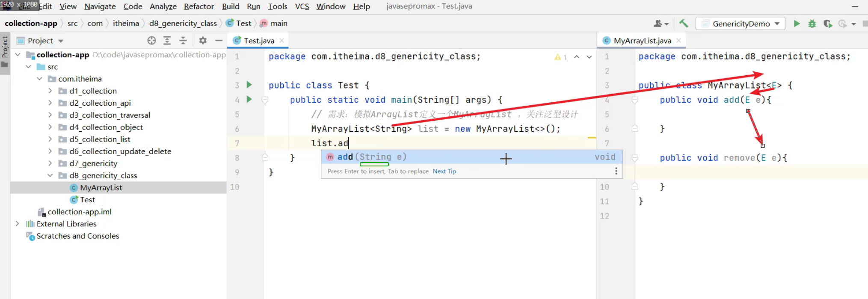Open the View menu
This screenshot has width=868, height=299.
[68, 6]
